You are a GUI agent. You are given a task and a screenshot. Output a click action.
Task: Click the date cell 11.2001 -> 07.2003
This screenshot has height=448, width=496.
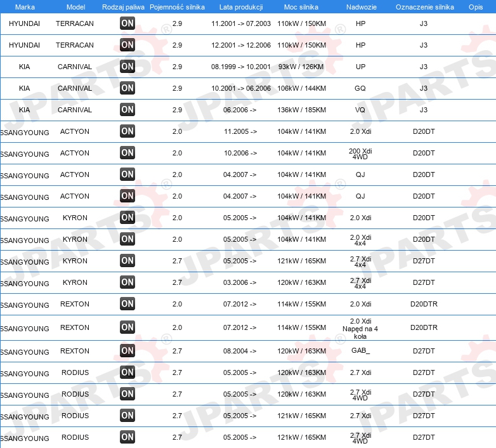pyautogui.click(x=241, y=23)
